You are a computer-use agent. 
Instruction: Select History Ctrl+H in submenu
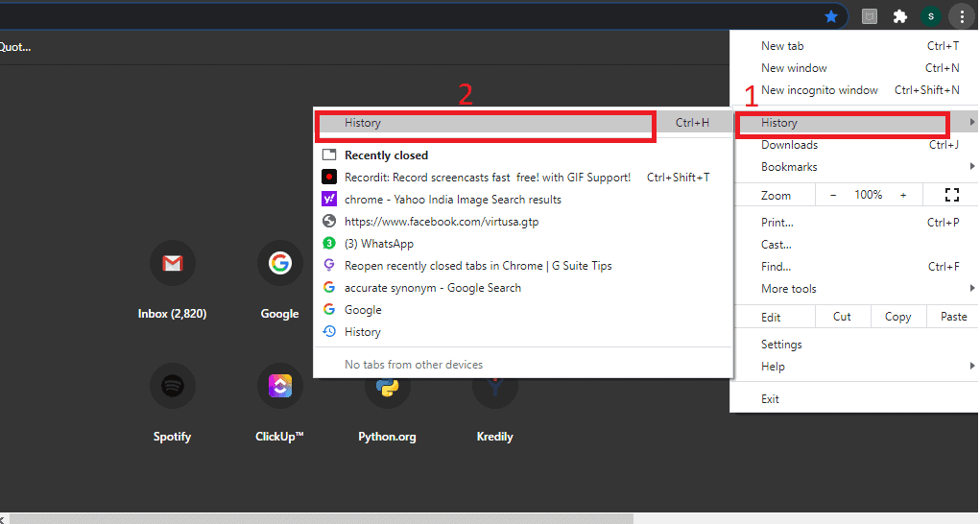click(522, 123)
